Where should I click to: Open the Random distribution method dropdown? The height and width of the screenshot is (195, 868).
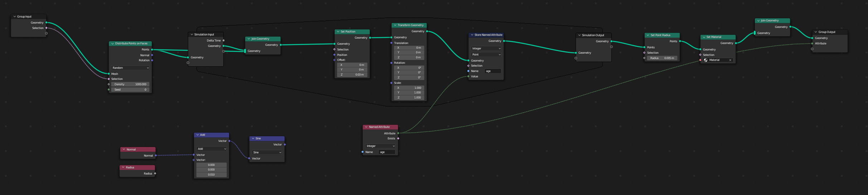pyautogui.click(x=130, y=68)
